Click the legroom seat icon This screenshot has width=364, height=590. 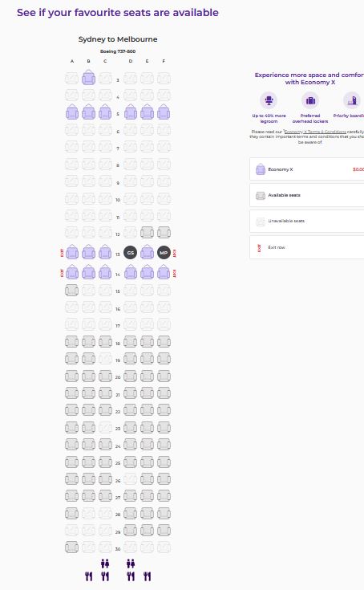click(269, 100)
